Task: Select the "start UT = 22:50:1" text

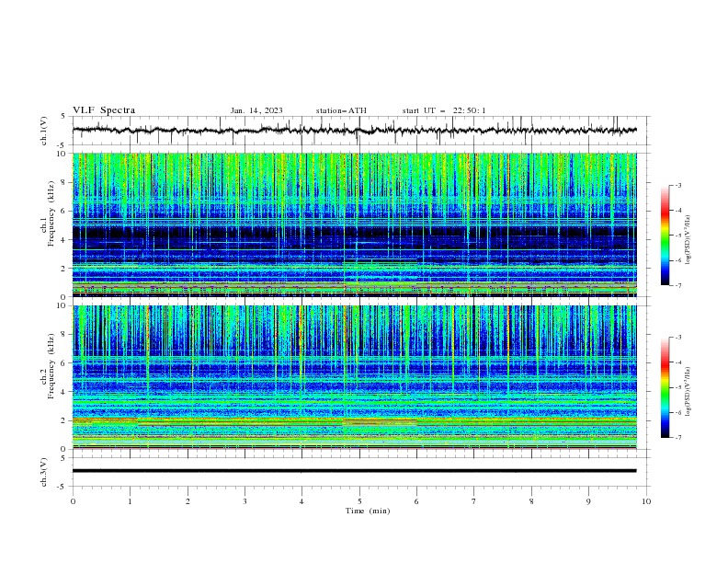Action: [444, 110]
